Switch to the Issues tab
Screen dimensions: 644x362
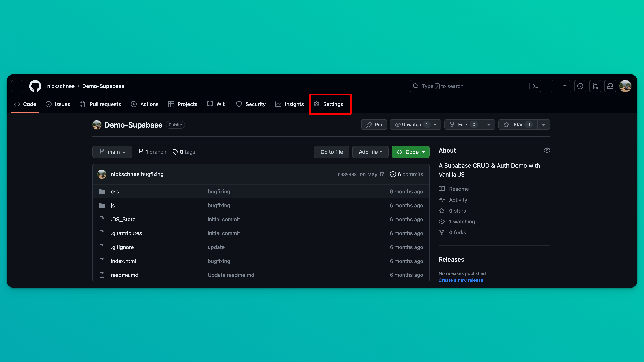tap(58, 104)
